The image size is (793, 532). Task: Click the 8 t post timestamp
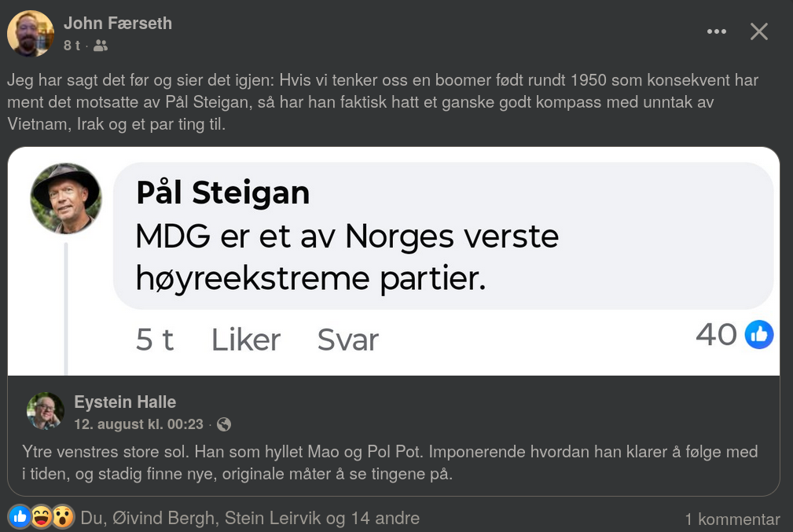click(x=72, y=46)
